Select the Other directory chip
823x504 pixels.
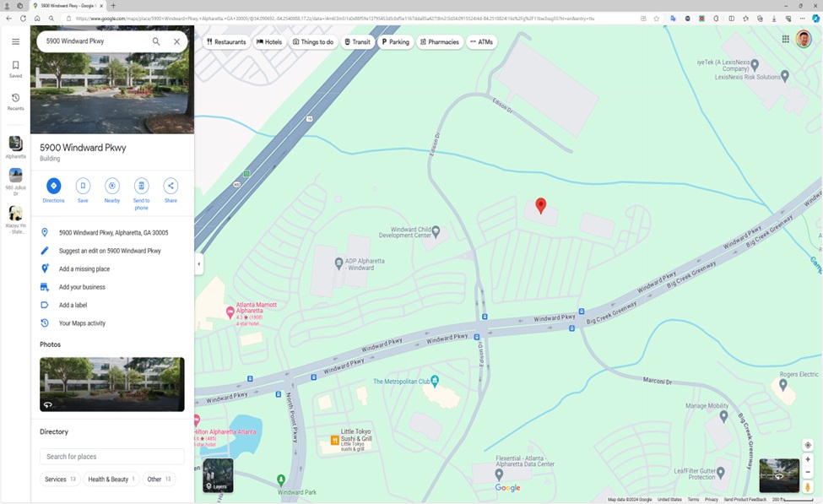[x=159, y=479]
